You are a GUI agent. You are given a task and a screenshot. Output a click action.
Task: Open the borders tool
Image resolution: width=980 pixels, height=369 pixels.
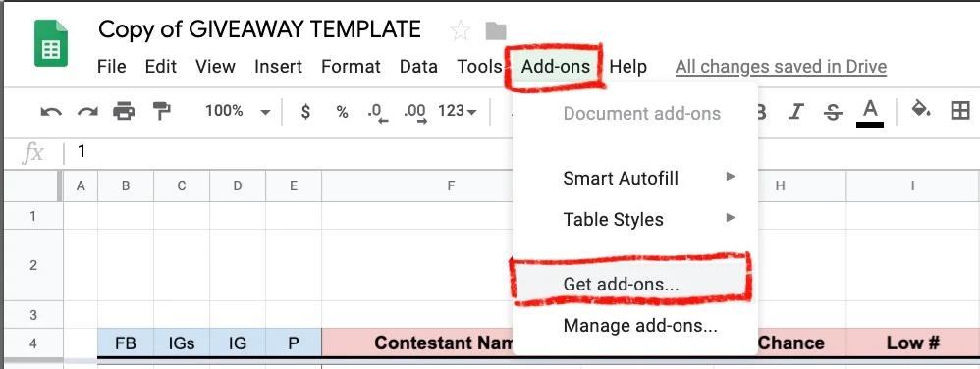click(959, 111)
